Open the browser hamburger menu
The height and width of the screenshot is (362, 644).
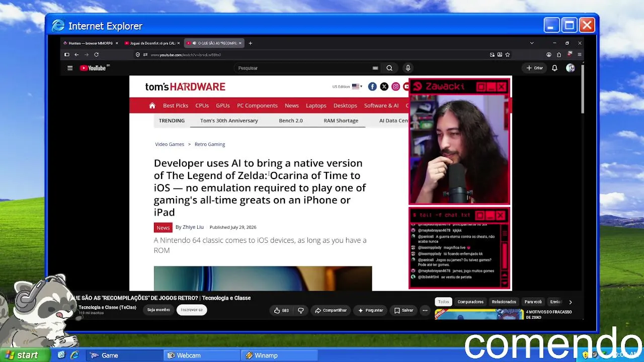pyautogui.click(x=580, y=55)
